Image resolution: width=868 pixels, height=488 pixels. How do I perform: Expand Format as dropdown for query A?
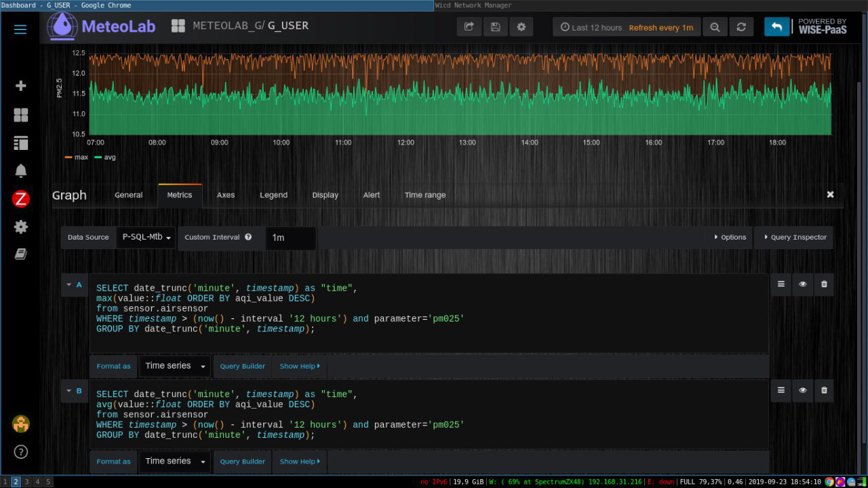coord(174,366)
